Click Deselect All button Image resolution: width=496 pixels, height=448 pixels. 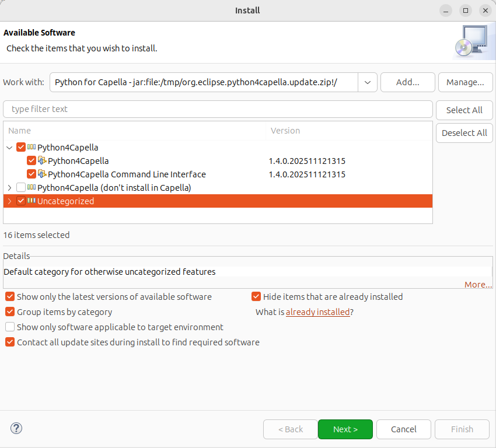[x=464, y=133]
